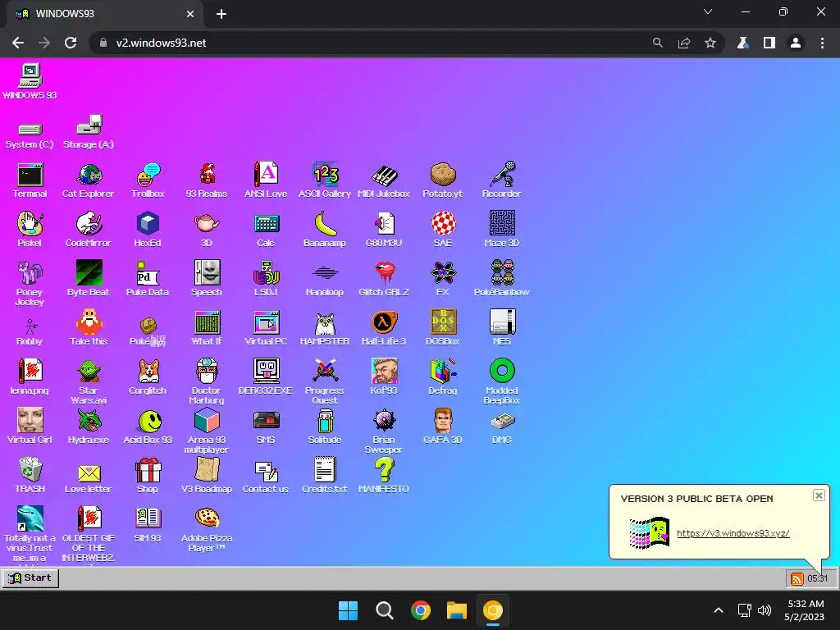Open the Terminal desktop icon
Screen dimensions: 840x630
coord(30,180)
